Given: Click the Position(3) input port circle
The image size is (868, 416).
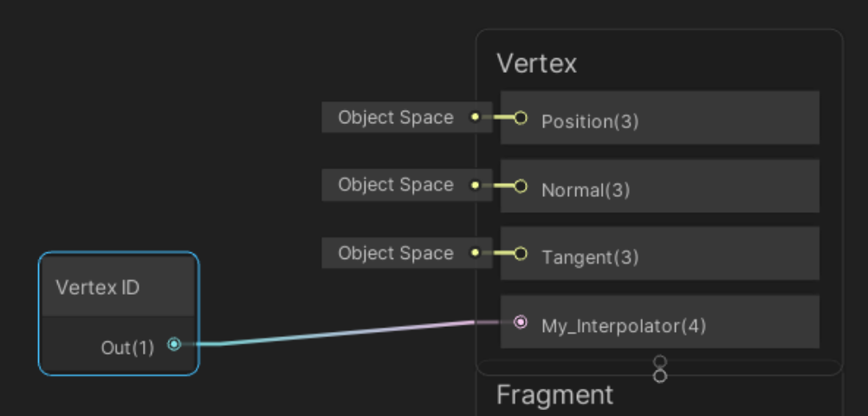Looking at the screenshot, I should click(x=521, y=118).
